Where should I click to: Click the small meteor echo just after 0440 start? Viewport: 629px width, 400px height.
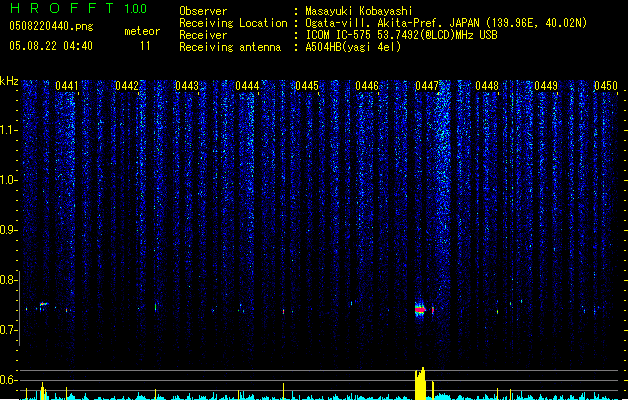tap(43, 306)
